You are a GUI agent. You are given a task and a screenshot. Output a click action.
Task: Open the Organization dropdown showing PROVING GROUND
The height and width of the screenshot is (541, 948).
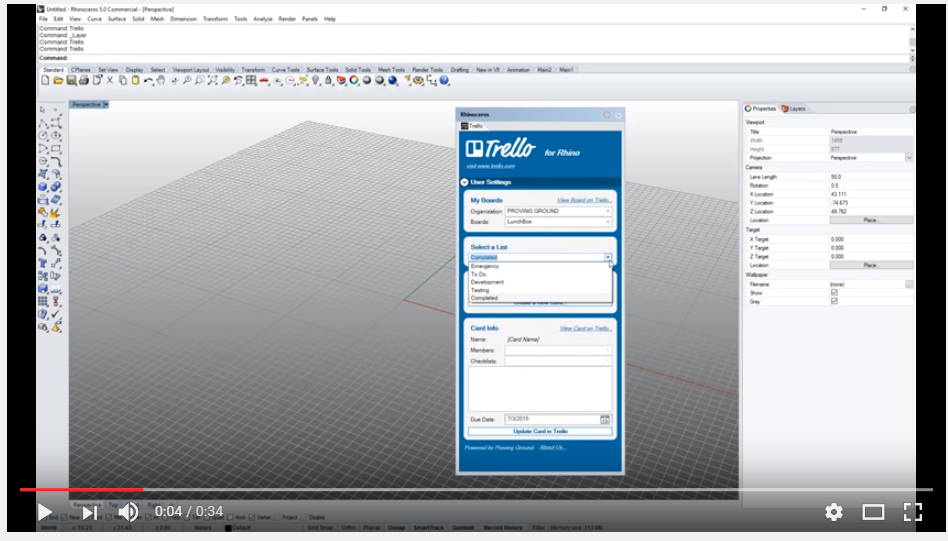click(558, 211)
